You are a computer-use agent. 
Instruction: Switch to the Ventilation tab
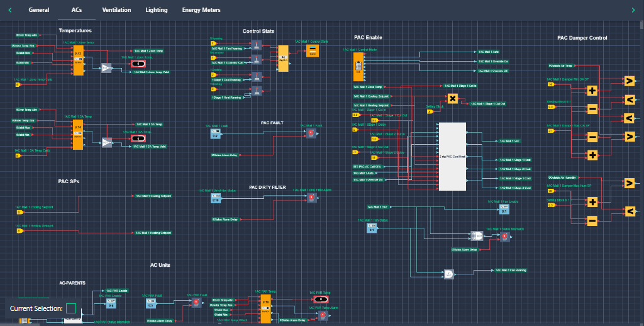click(116, 10)
